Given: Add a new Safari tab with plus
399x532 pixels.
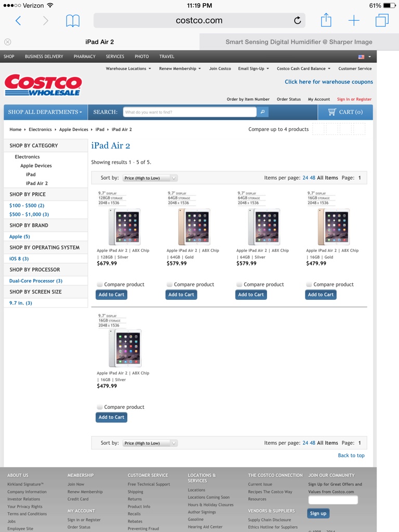Looking at the screenshot, I should click(354, 20).
